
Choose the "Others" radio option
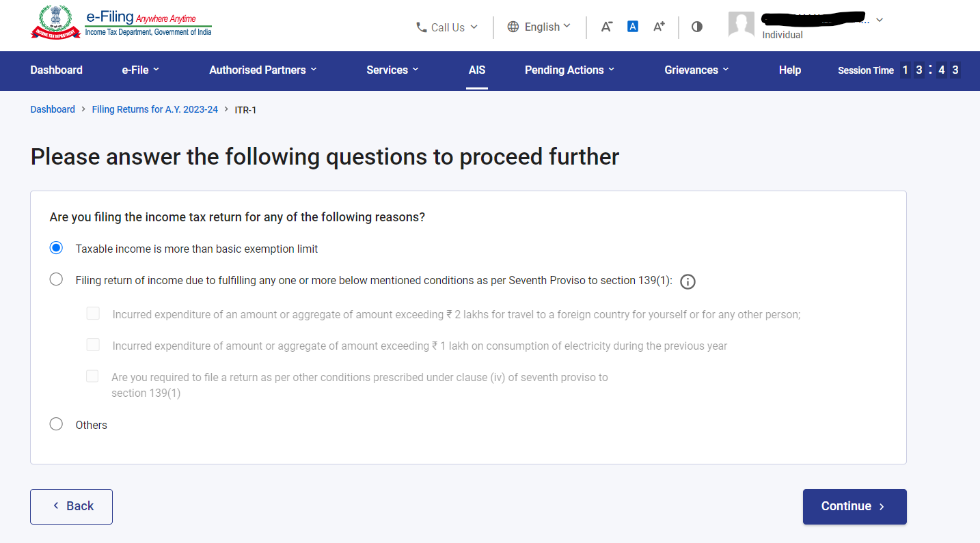(x=56, y=424)
